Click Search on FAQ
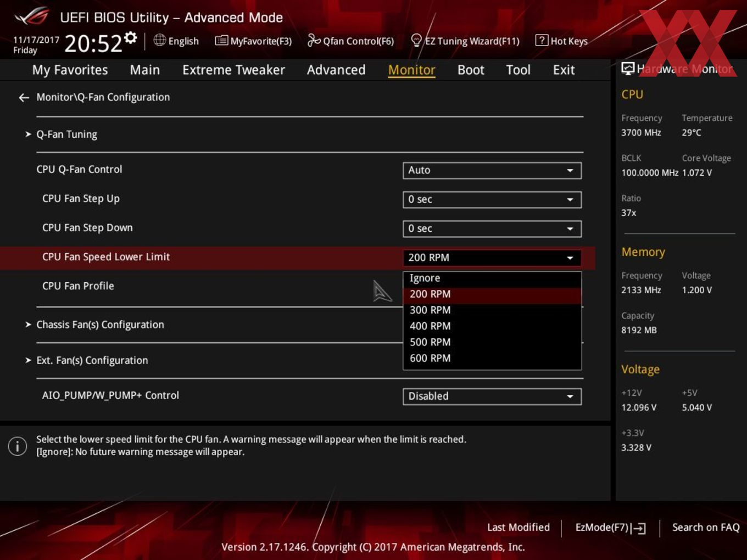747x560 pixels. 706,528
